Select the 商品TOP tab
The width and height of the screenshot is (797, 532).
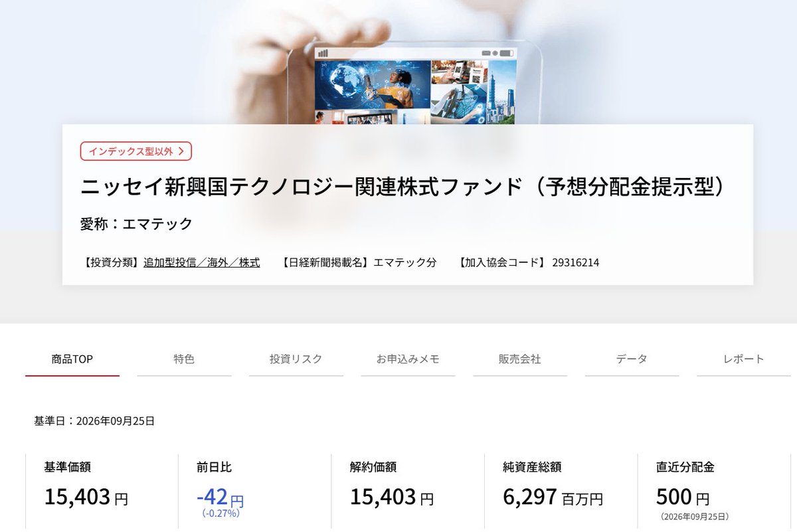72,359
